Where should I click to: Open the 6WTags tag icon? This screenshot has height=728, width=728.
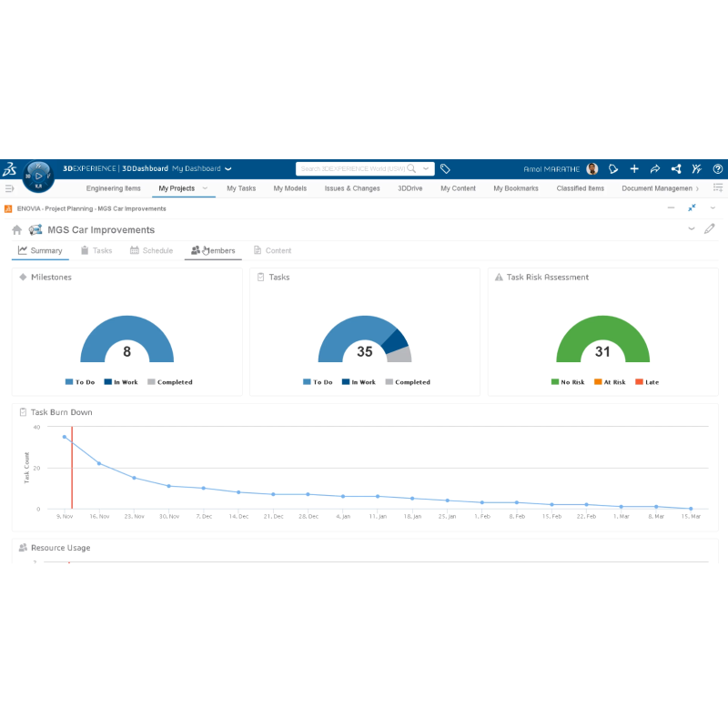(445, 169)
